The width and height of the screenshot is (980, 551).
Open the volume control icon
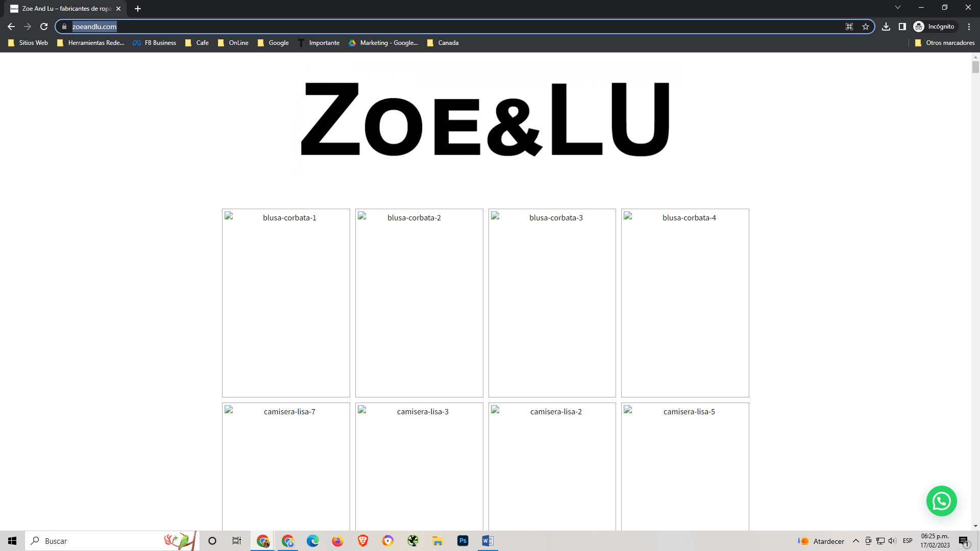892,541
